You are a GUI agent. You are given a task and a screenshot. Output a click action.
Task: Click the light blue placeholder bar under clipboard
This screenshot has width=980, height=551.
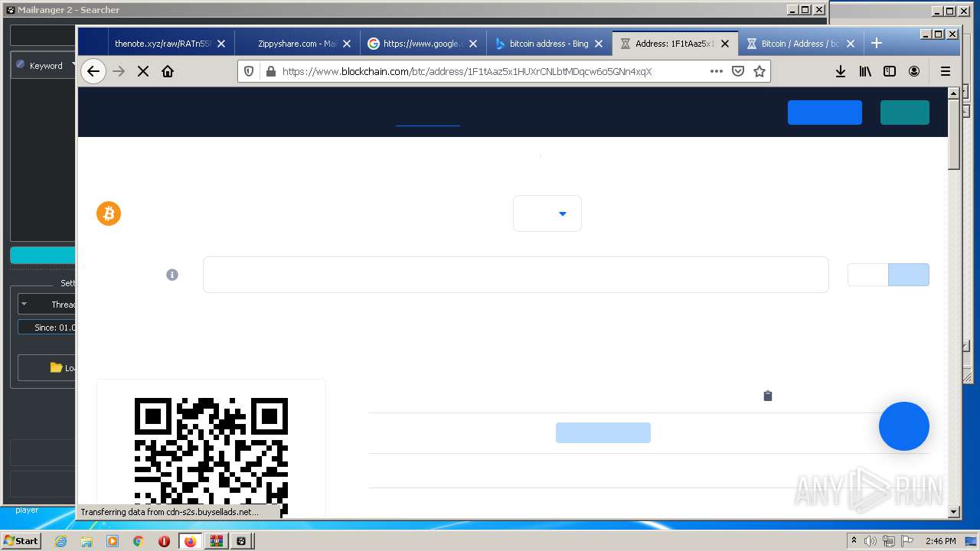click(x=603, y=432)
